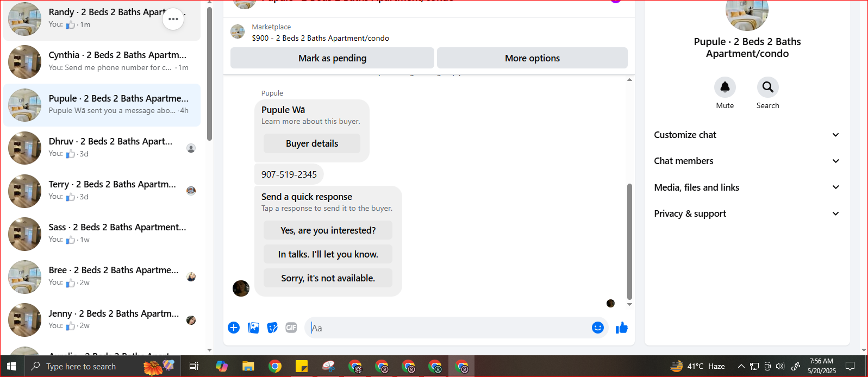The image size is (868, 377).
Task: Expand the Chat members section
Action: [747, 161]
